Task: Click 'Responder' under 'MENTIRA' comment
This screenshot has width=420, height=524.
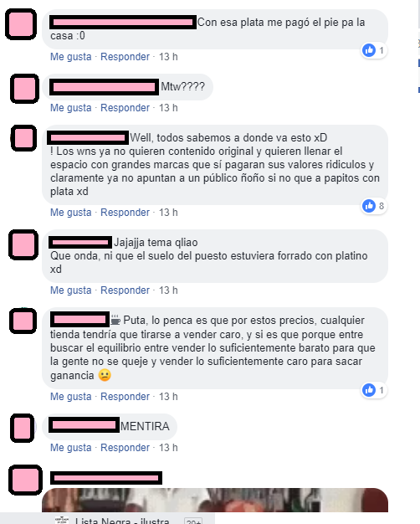Action: coord(125,448)
